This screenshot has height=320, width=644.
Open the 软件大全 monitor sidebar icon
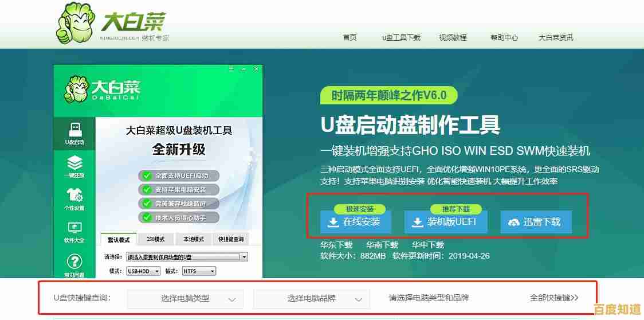point(74,232)
